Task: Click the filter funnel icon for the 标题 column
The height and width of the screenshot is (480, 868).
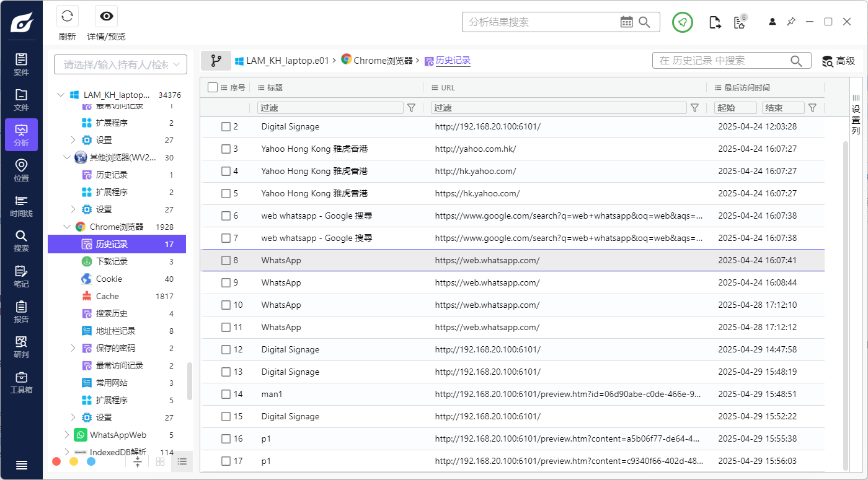Action: (411, 108)
